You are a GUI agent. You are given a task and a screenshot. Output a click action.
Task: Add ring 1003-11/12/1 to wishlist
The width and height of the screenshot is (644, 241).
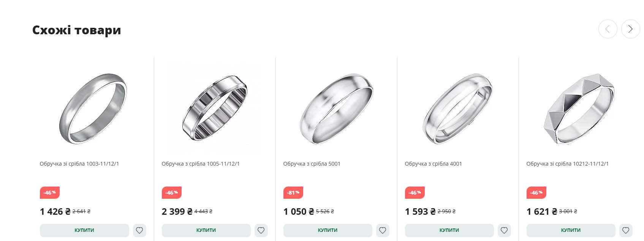(x=139, y=230)
